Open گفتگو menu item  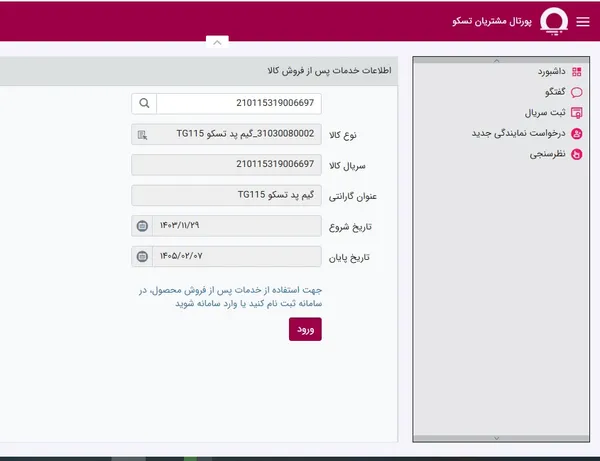click(x=555, y=92)
